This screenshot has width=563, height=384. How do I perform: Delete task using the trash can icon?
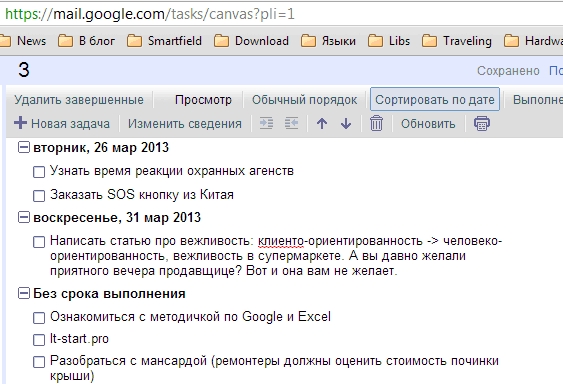(376, 123)
